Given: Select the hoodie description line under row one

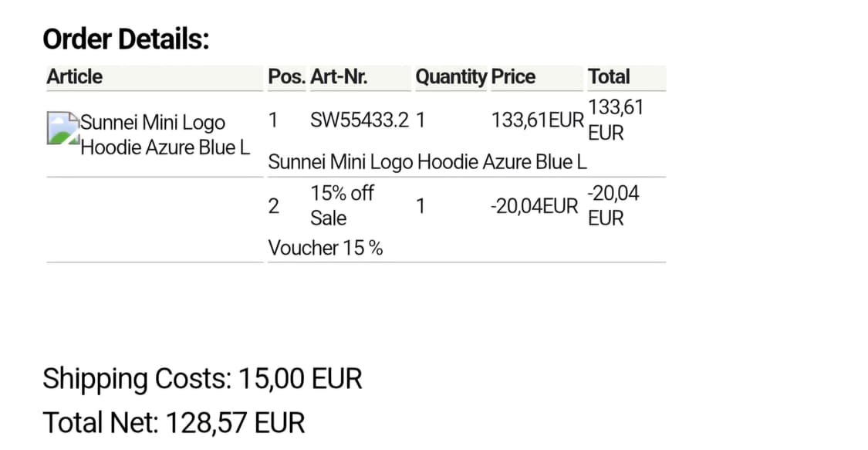Looking at the screenshot, I should point(427,162).
